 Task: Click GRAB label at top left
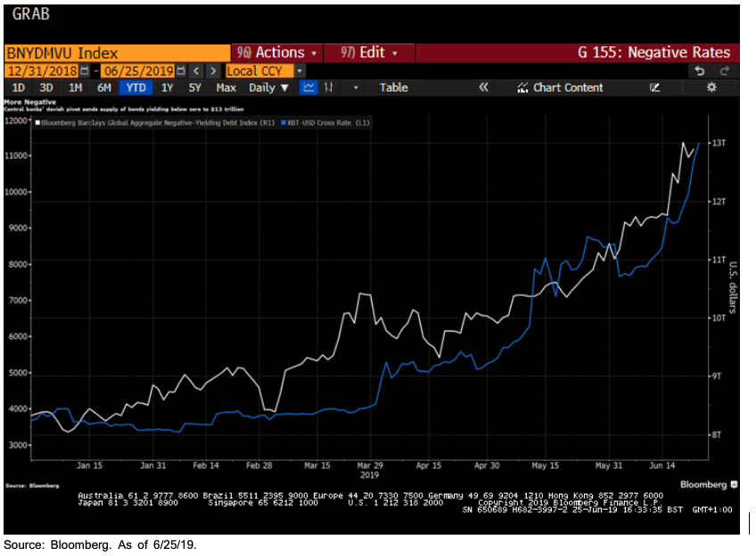(x=31, y=14)
